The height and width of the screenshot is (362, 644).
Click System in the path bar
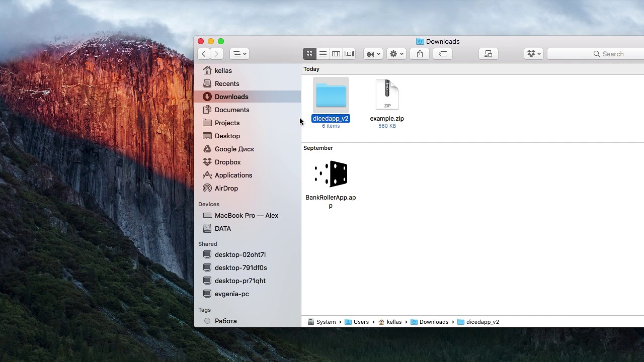click(x=321, y=322)
